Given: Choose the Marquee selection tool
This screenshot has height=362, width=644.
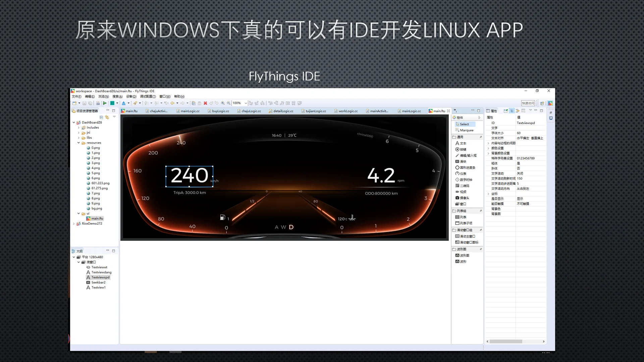Looking at the screenshot, I should [464, 130].
